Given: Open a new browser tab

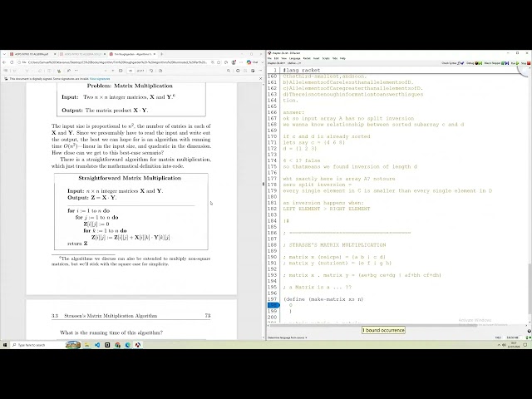Looking at the screenshot, I should (161, 54).
